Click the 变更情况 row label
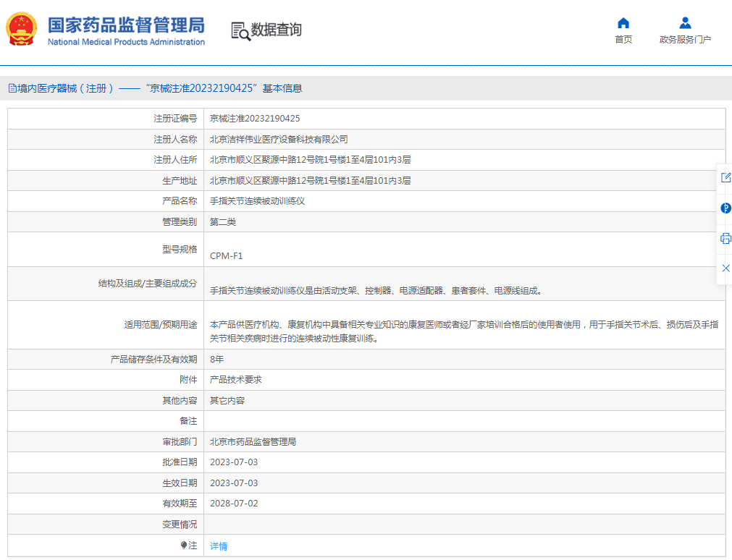732x560 pixels. click(x=180, y=525)
